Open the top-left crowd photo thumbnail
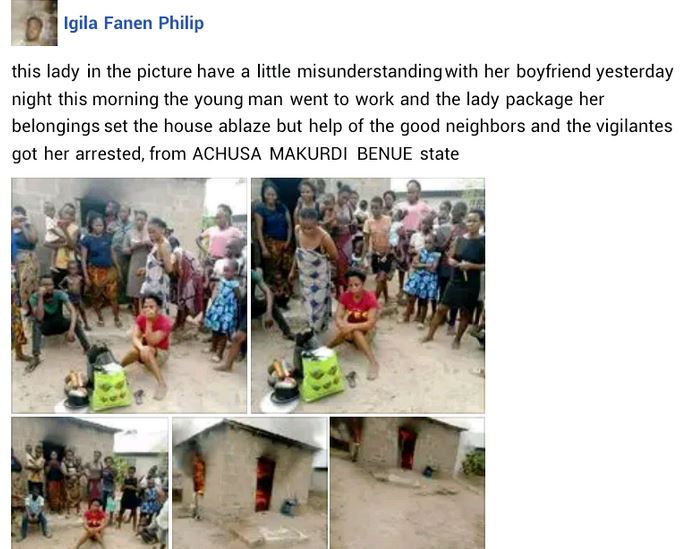This screenshot has width=686, height=549. click(129, 295)
